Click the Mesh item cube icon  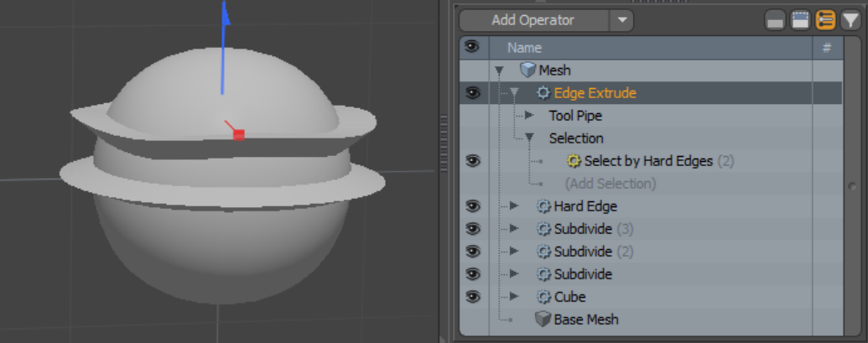point(528,70)
